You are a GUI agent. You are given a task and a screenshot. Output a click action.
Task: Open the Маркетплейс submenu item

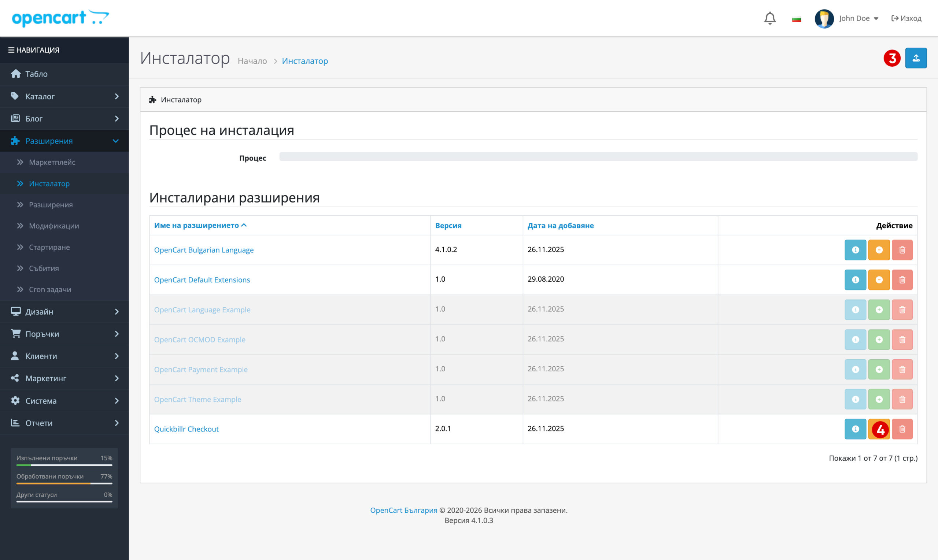[x=52, y=162]
